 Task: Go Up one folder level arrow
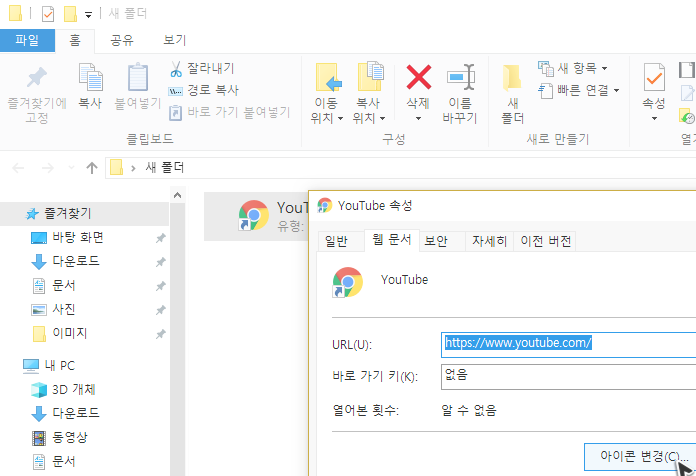pos(92,168)
